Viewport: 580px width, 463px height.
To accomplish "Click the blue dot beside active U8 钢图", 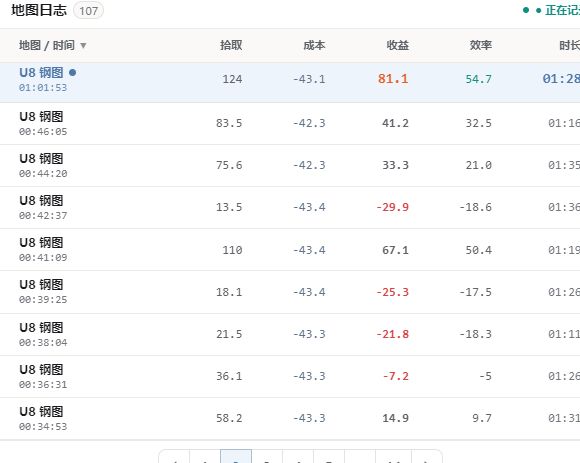I will coord(72,72).
